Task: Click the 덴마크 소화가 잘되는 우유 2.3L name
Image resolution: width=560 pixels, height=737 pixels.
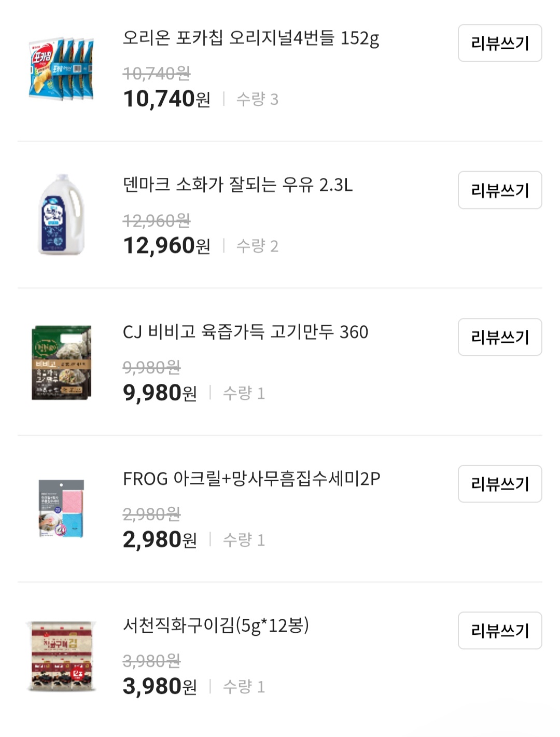Action: pos(237,185)
